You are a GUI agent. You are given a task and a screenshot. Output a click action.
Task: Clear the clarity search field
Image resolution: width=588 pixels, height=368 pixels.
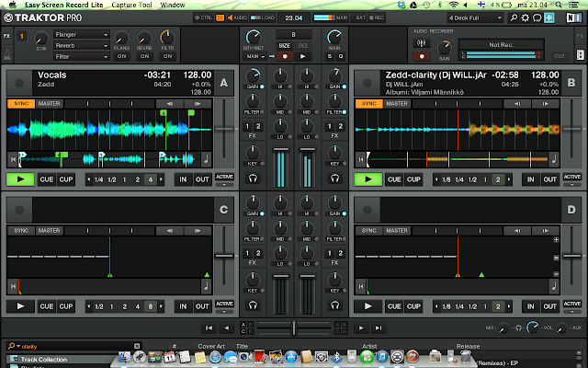[x=137, y=346]
